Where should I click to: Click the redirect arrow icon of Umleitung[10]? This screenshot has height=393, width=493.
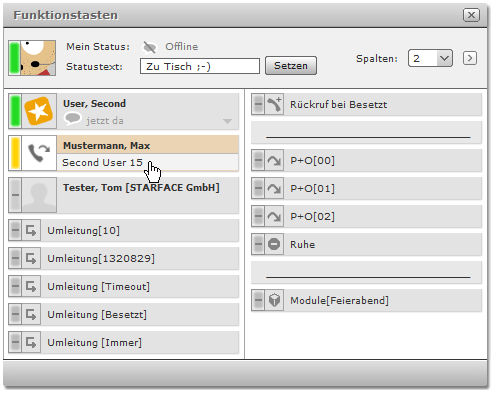pyautogui.click(x=31, y=230)
